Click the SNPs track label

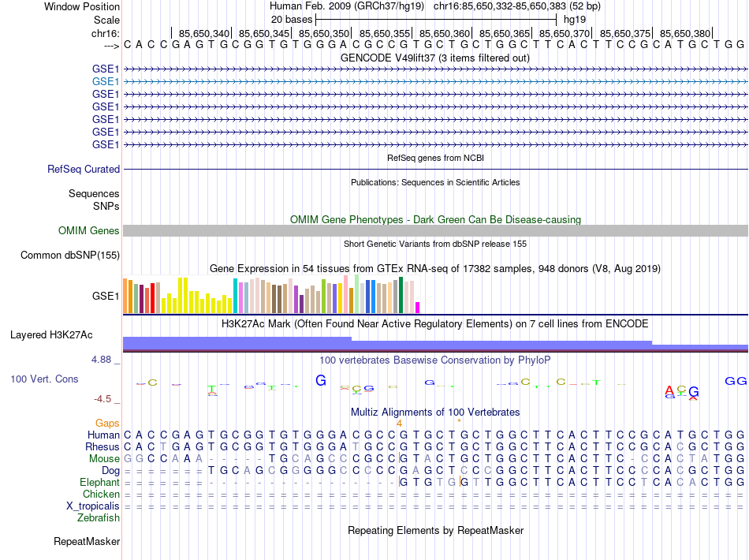(106, 206)
